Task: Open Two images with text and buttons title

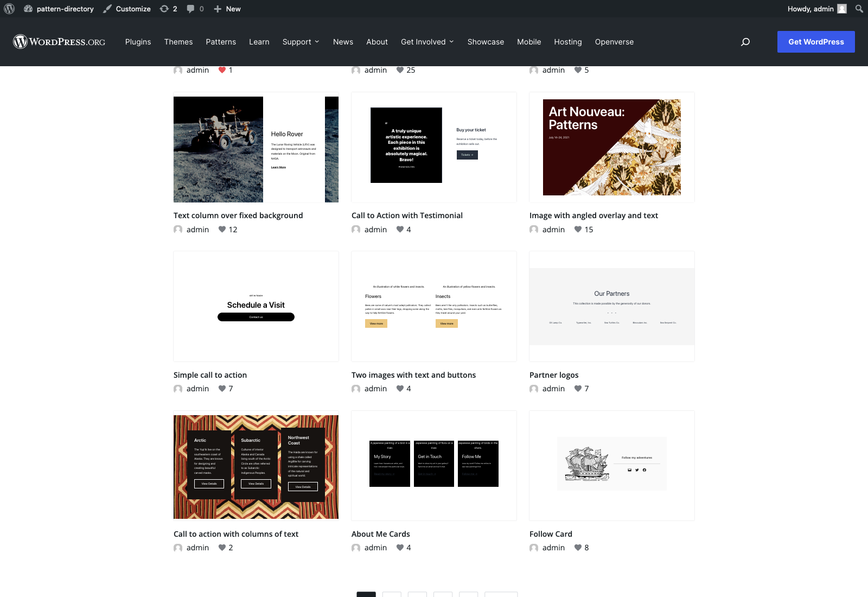Action: pos(413,375)
